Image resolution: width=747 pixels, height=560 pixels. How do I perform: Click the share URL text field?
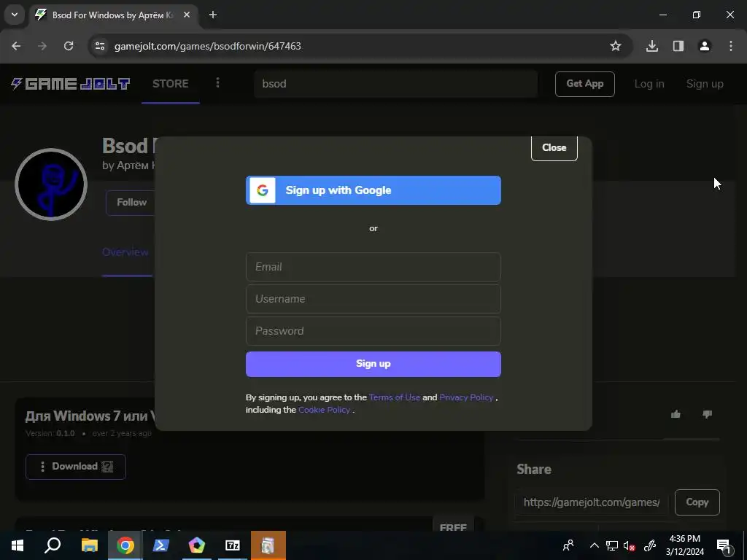click(x=591, y=502)
